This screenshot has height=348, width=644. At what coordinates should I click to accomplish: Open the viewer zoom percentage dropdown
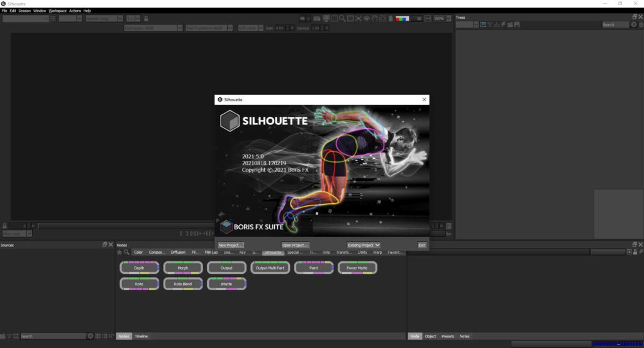coord(448,18)
